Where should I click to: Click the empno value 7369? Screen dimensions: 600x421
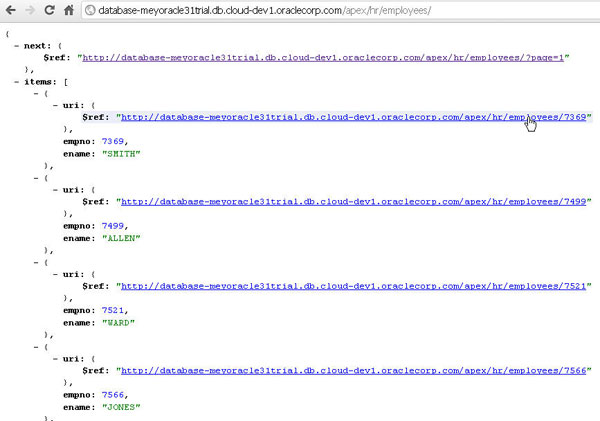coord(112,141)
